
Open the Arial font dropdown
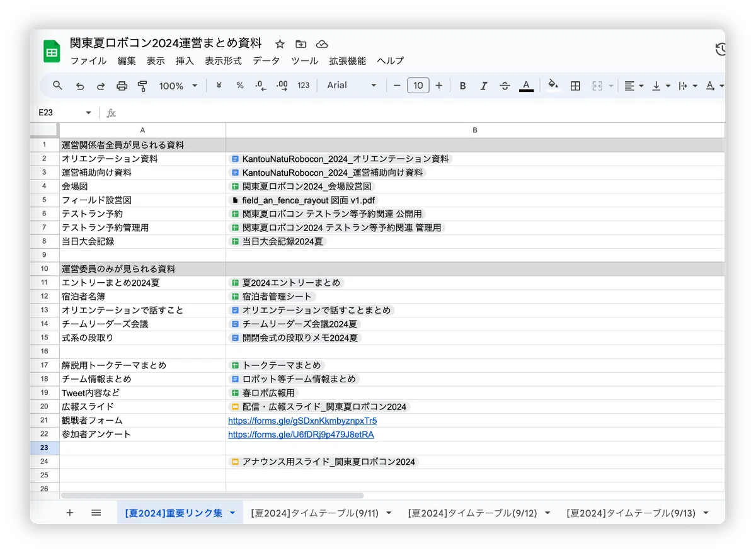point(352,86)
